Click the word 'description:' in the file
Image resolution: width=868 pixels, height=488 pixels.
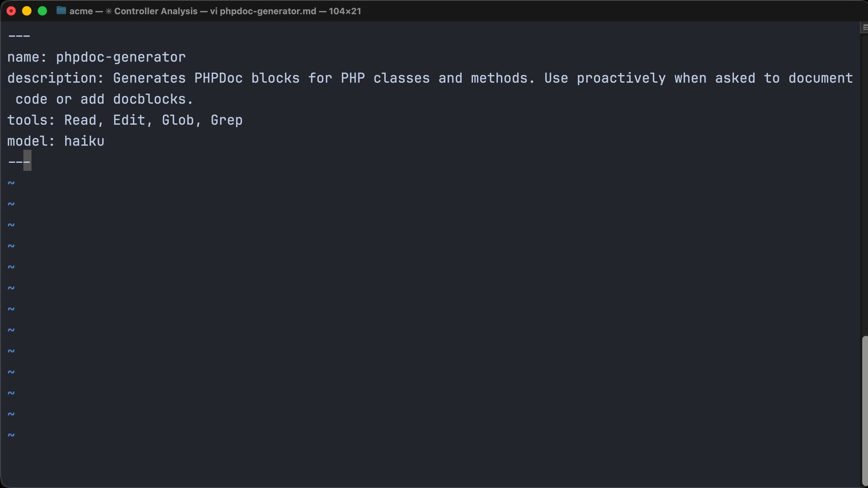56,78
